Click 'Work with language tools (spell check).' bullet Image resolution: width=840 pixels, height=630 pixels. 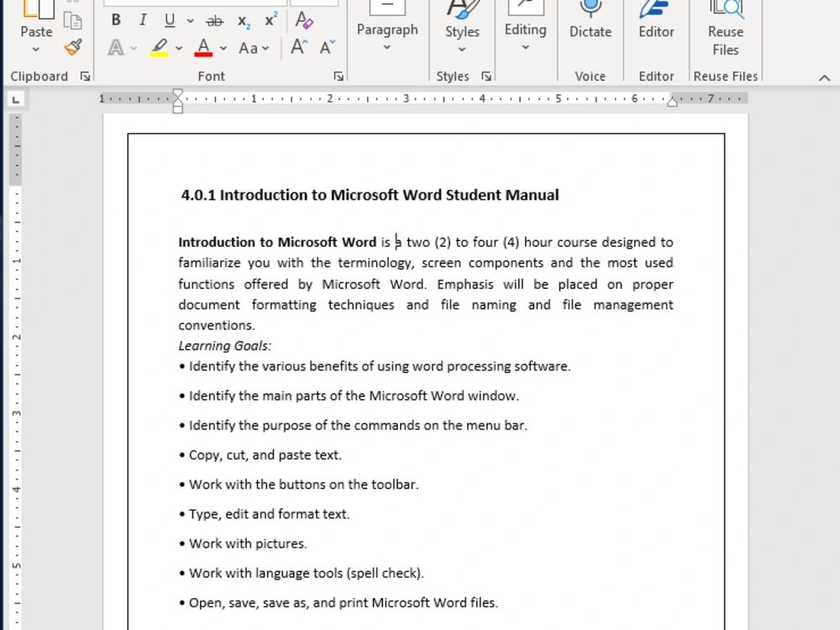coord(302,573)
